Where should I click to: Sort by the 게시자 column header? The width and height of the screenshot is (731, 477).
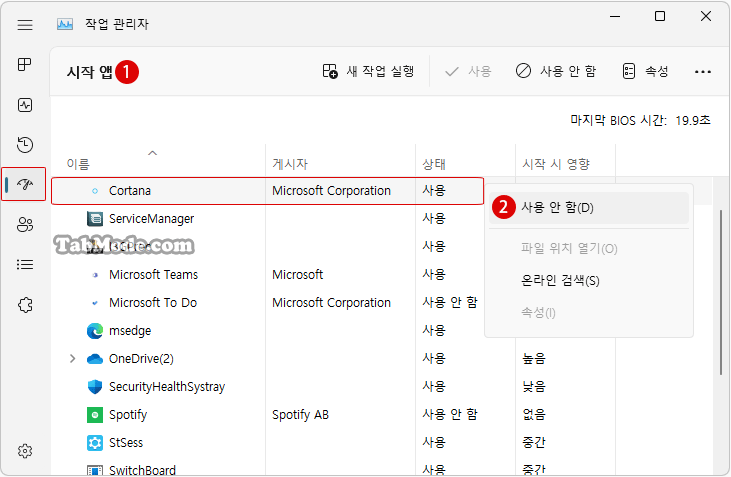(290, 164)
